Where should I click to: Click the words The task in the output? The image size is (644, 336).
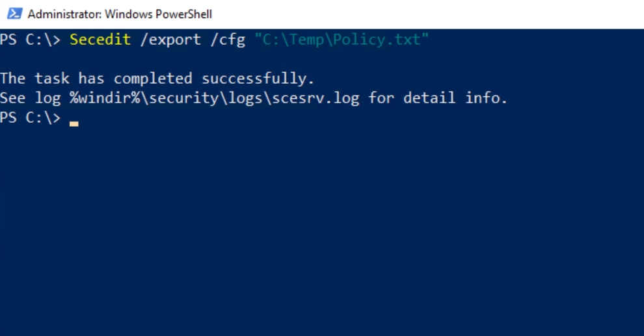pyautogui.click(x=35, y=79)
